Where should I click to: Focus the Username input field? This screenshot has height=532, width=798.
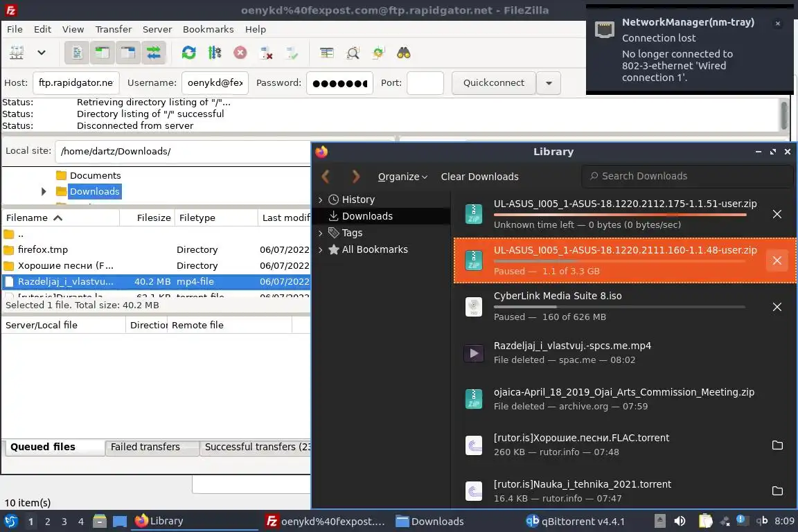click(x=215, y=82)
